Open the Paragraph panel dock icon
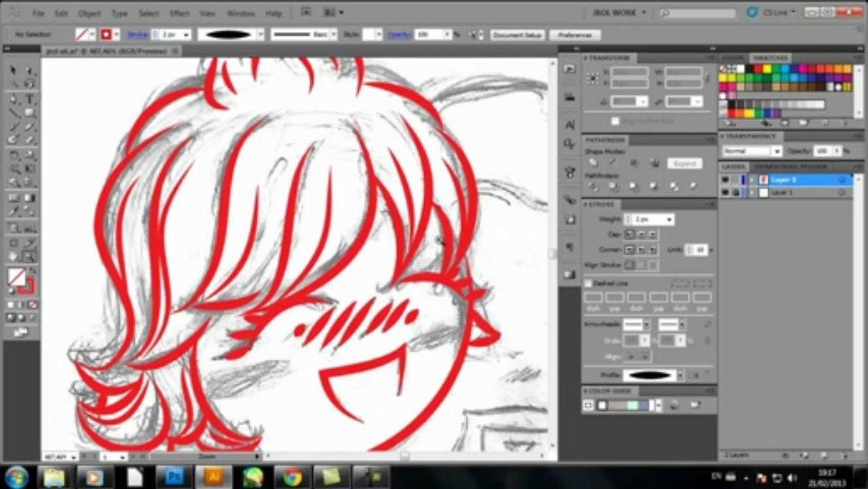Image resolution: width=868 pixels, height=489 pixels. pos(569,247)
